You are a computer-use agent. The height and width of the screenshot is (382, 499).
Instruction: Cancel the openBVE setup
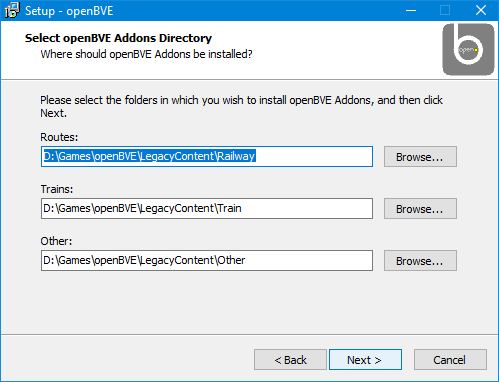pyautogui.click(x=450, y=360)
